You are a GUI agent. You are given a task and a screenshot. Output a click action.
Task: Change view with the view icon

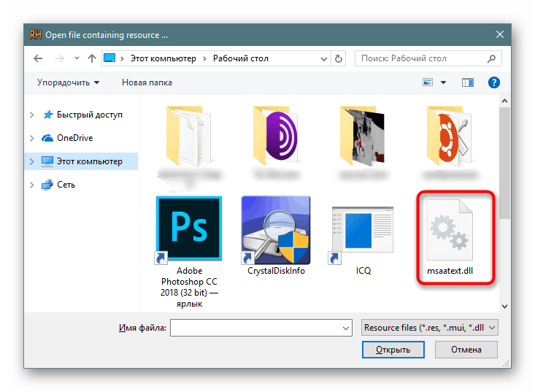point(428,82)
